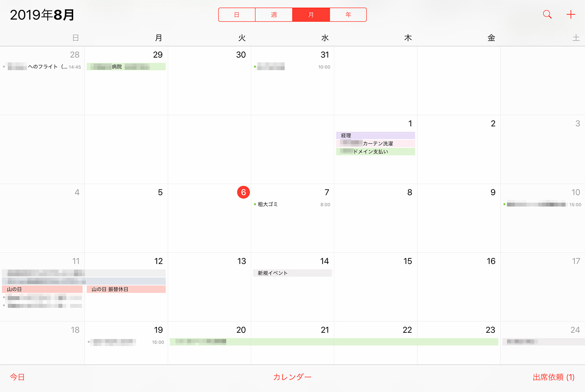Select the date 2 cell
The width and height of the screenshot is (585, 392).
[459, 149]
